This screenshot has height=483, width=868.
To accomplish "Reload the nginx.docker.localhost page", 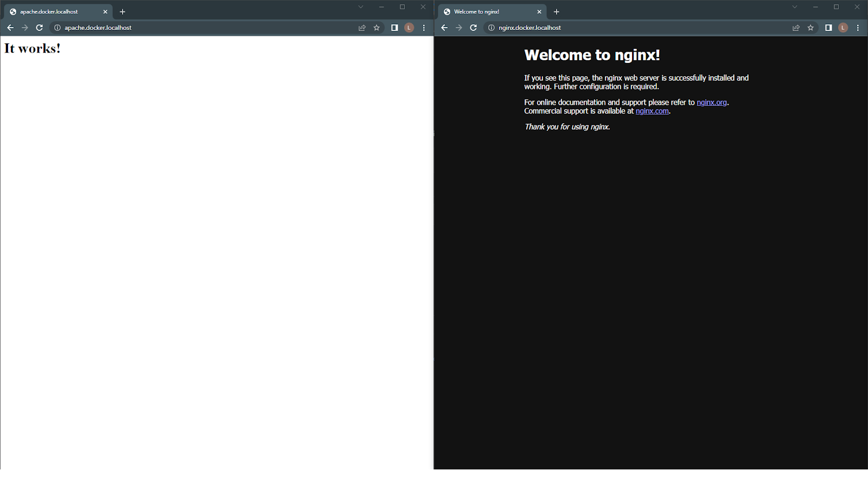I will [x=474, y=28].
